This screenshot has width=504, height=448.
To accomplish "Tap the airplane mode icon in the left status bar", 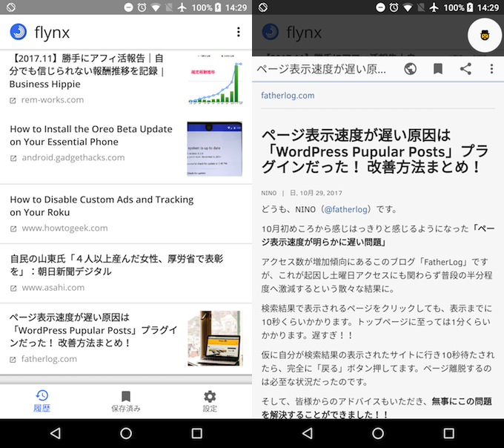I will point(182,7).
